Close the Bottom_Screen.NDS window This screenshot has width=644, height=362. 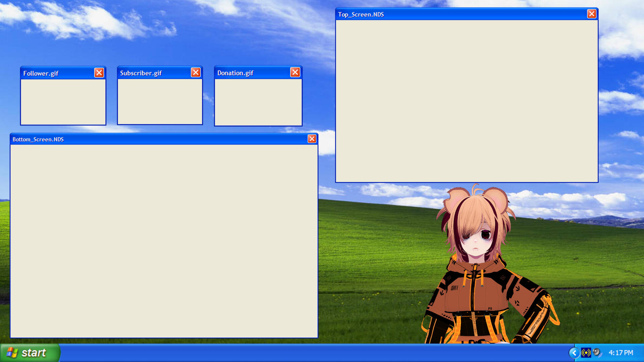(x=312, y=139)
